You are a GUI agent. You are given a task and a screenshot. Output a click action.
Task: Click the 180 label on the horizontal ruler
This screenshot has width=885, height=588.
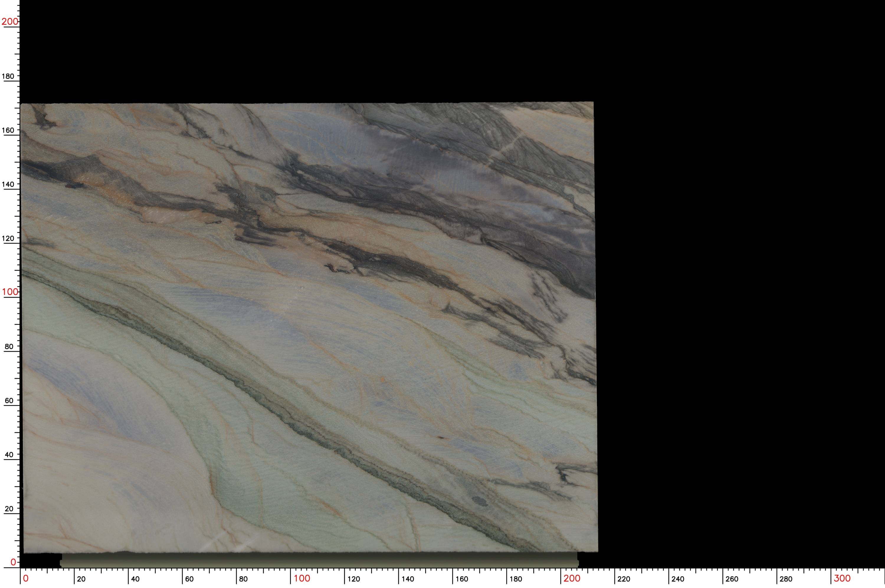(516, 579)
